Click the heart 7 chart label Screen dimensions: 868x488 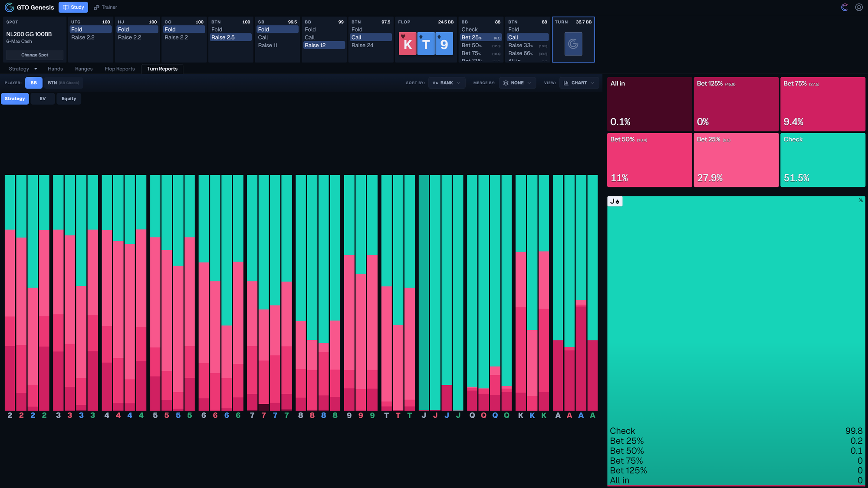pos(263,416)
